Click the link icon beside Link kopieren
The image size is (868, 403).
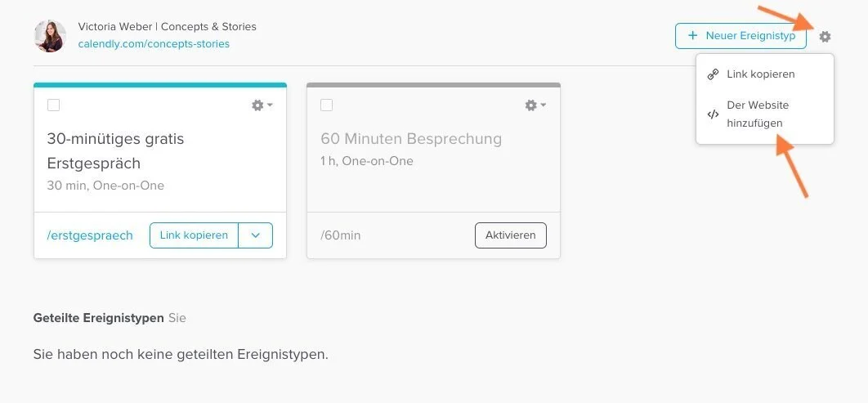click(x=713, y=74)
